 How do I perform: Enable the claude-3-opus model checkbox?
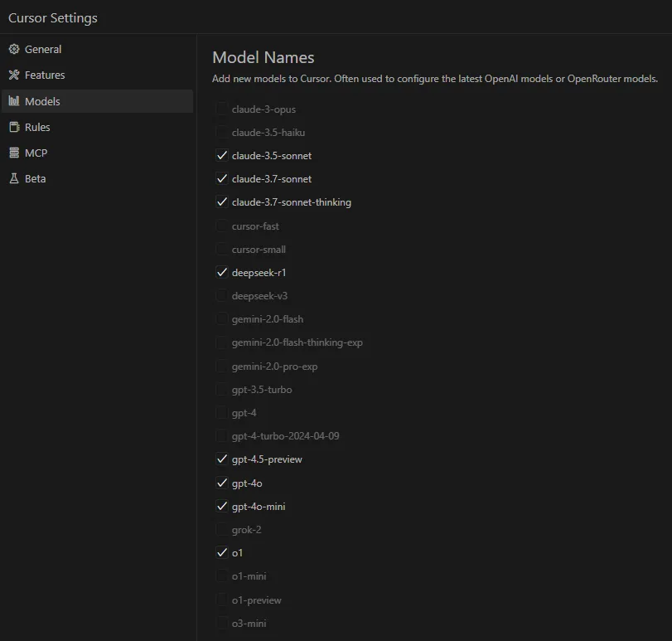click(221, 109)
